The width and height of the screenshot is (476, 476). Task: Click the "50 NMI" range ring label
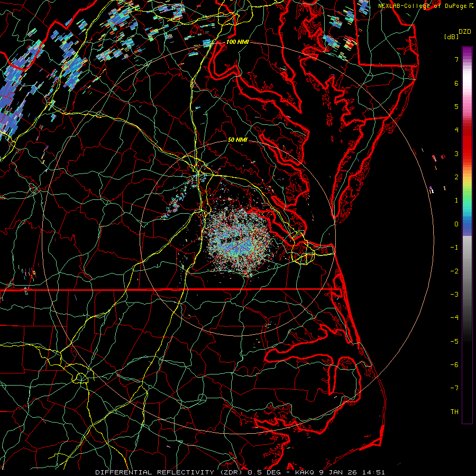(x=237, y=140)
